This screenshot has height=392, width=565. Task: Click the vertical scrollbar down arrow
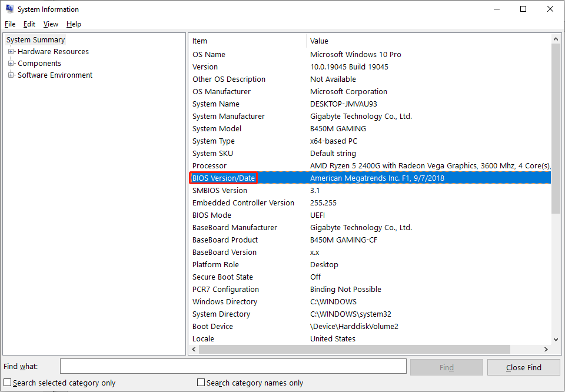click(555, 338)
